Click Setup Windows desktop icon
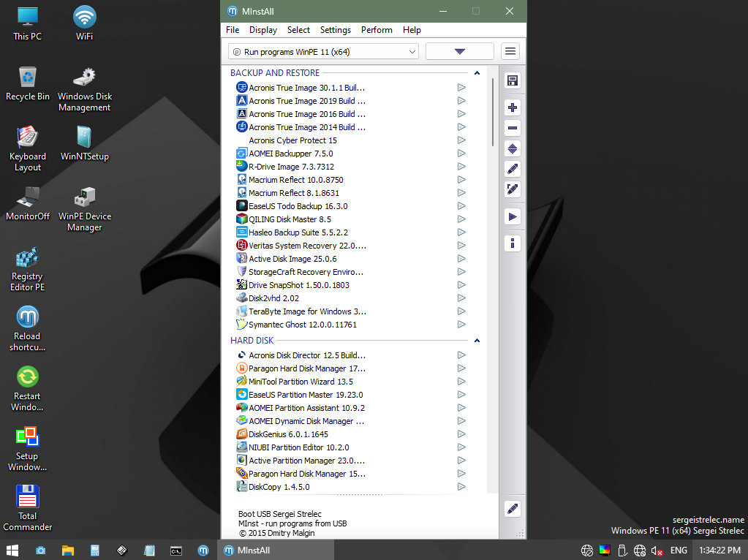The width and height of the screenshot is (748, 560). pyautogui.click(x=27, y=448)
